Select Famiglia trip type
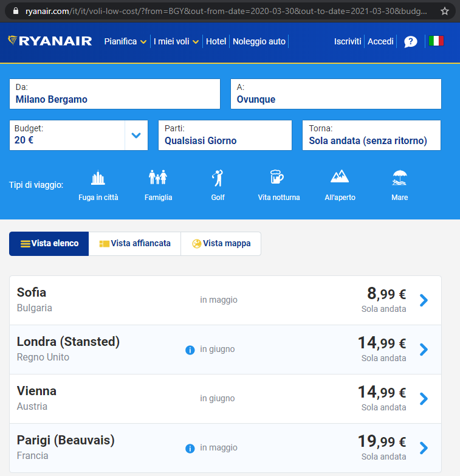Viewport: 460px width, 476px height. pyautogui.click(x=158, y=185)
